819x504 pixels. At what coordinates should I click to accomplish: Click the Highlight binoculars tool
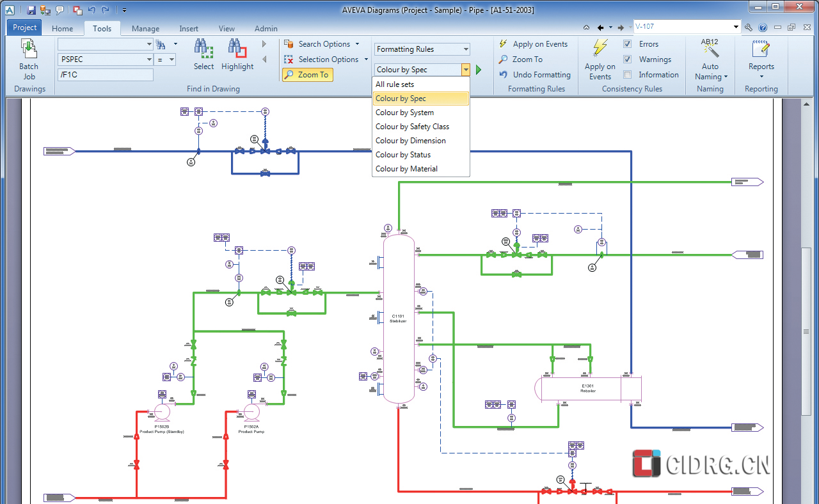237,54
